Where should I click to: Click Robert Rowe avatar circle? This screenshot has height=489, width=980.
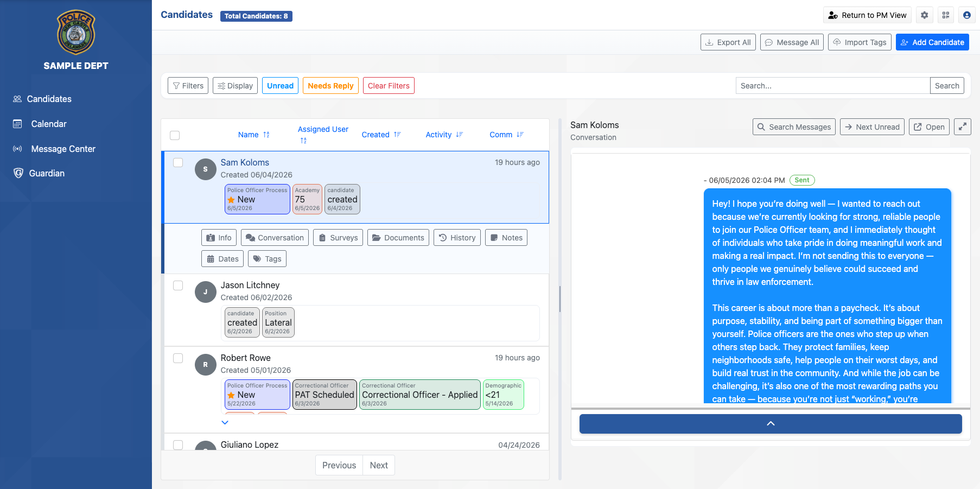[205, 365]
